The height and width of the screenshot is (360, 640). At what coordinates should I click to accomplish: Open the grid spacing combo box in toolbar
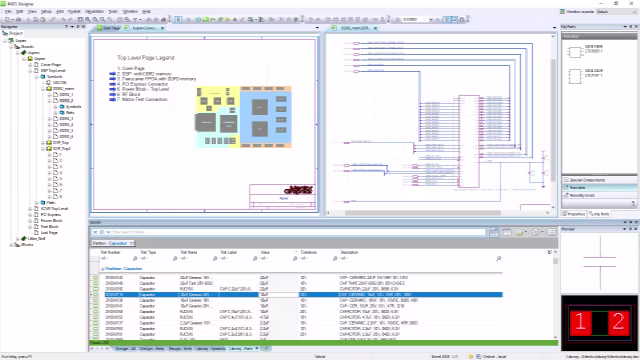pos(431,19)
